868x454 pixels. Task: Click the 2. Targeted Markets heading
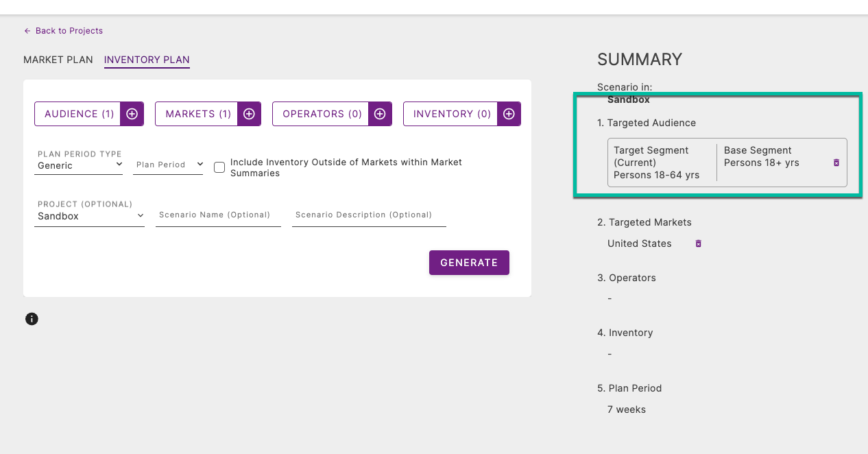644,222
